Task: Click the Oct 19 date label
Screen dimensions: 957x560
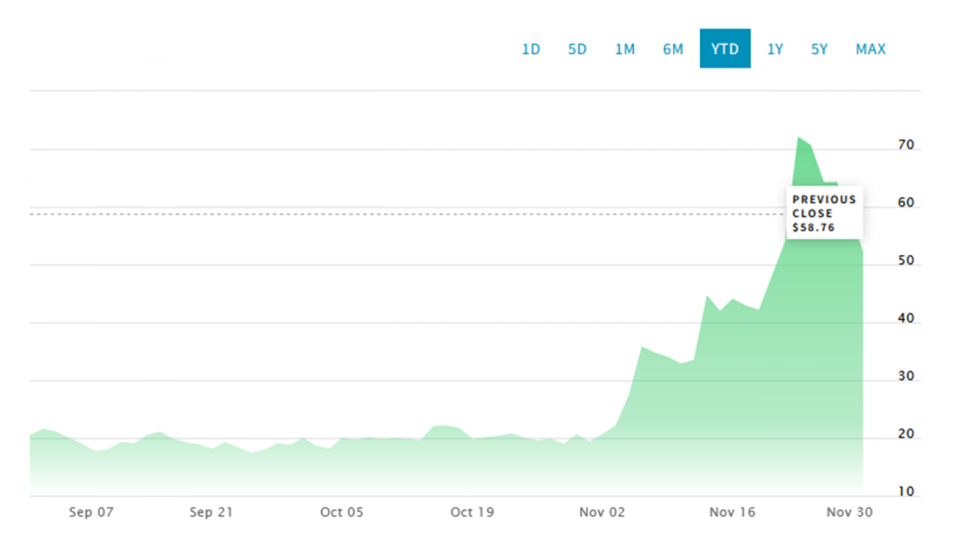Action: click(473, 513)
